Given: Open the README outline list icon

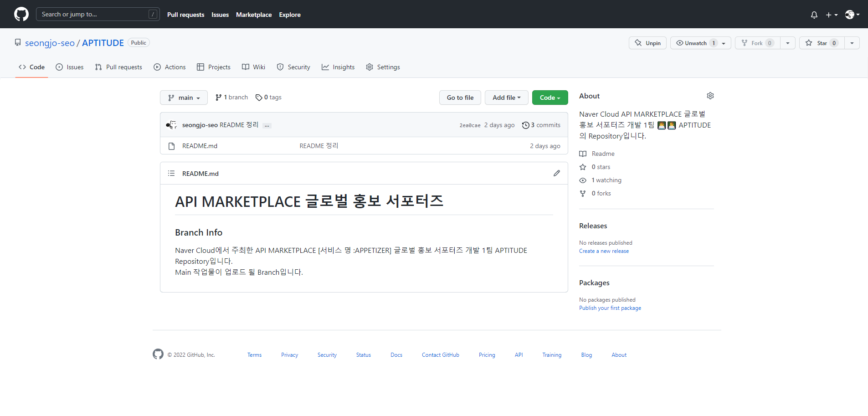Looking at the screenshot, I should point(171,173).
